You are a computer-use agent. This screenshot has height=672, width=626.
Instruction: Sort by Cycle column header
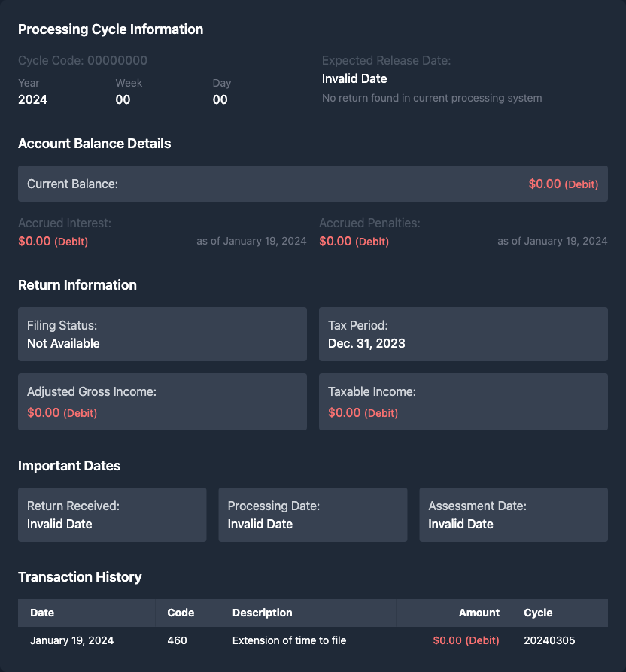point(538,613)
